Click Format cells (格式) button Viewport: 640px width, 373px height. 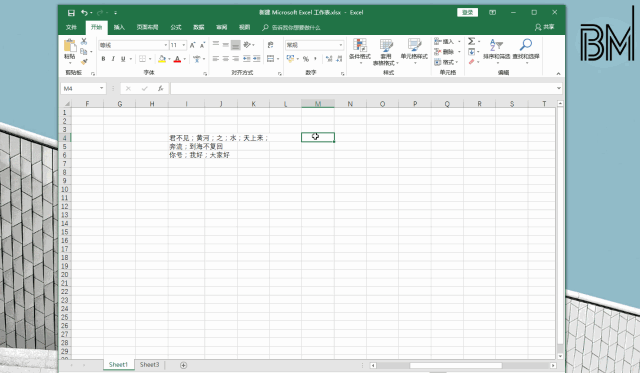click(446, 62)
